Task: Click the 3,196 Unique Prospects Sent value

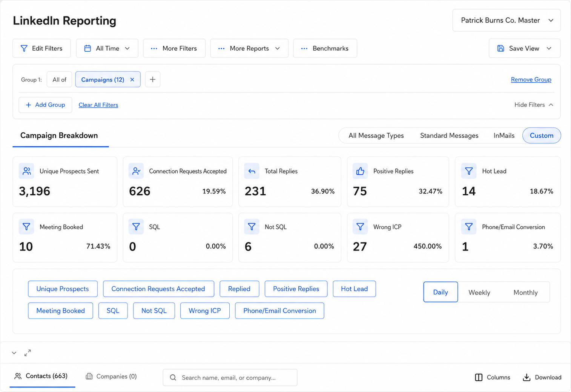Action: [35, 191]
